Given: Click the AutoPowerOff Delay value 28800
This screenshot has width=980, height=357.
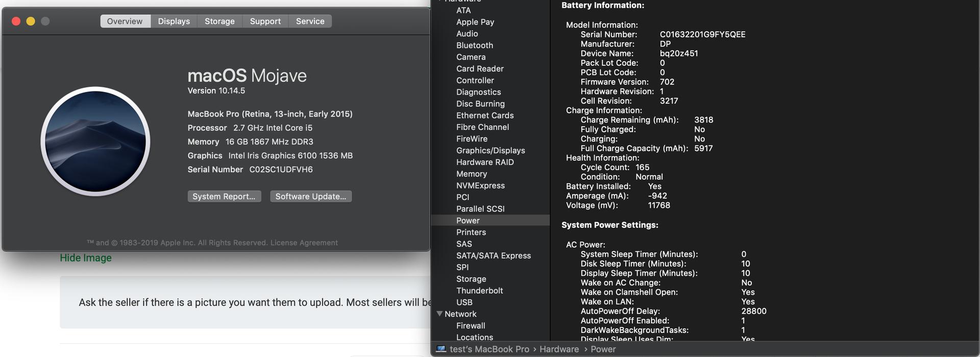Looking at the screenshot, I should 754,311.
